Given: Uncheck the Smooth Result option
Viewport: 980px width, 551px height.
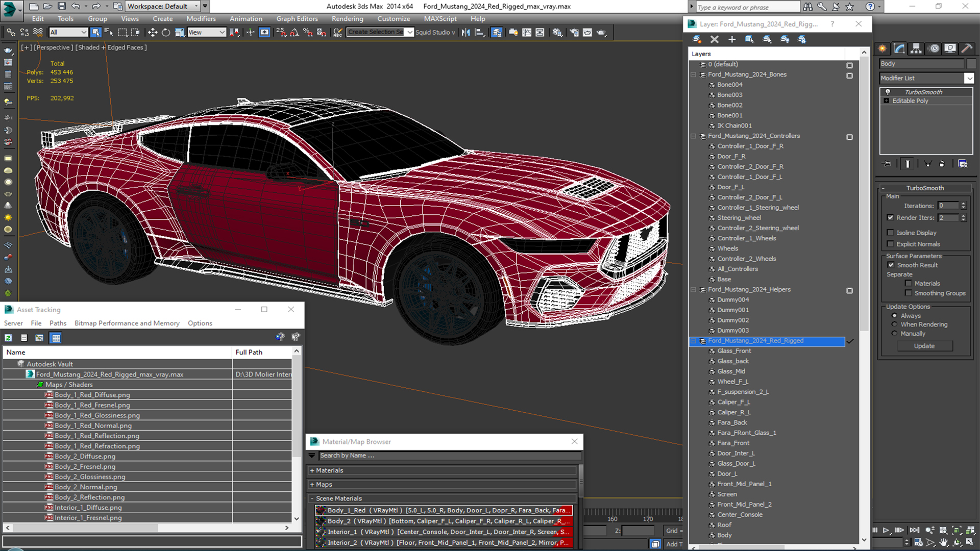Looking at the screenshot, I should tap(891, 265).
